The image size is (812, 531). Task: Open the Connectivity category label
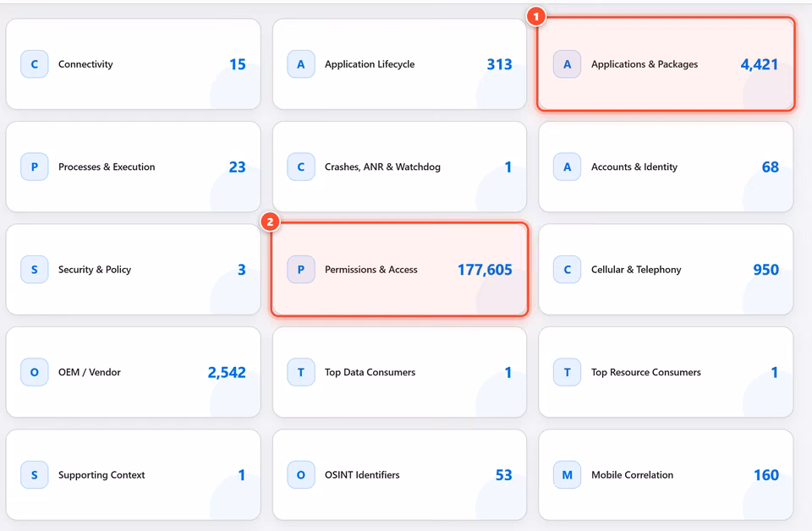[85, 64]
